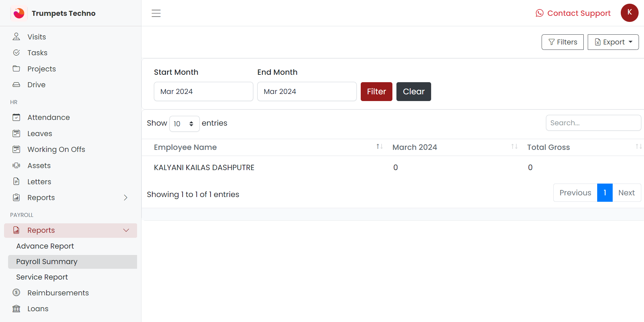Go to Service Report in sidebar
The height and width of the screenshot is (322, 644).
(42, 277)
